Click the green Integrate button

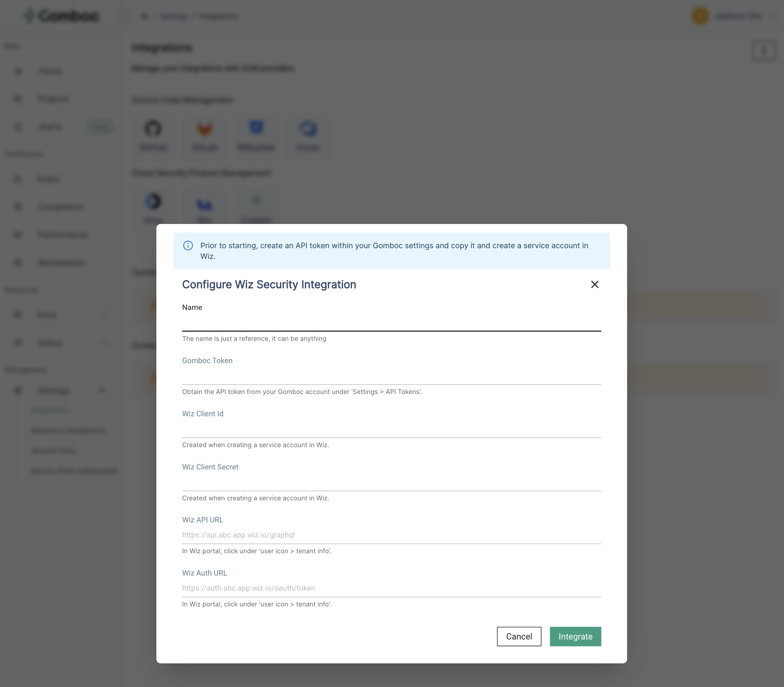click(575, 637)
